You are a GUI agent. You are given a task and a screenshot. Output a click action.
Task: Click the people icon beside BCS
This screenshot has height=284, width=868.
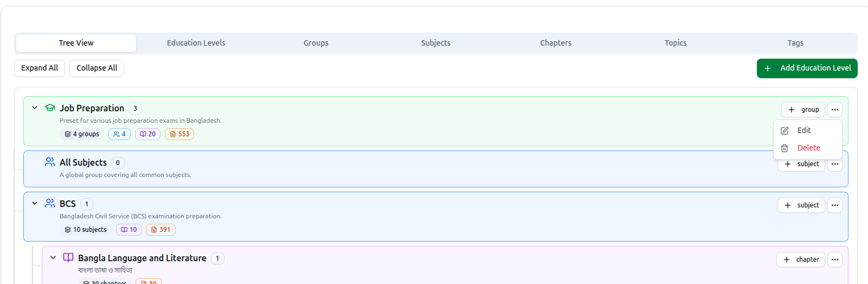coord(50,203)
